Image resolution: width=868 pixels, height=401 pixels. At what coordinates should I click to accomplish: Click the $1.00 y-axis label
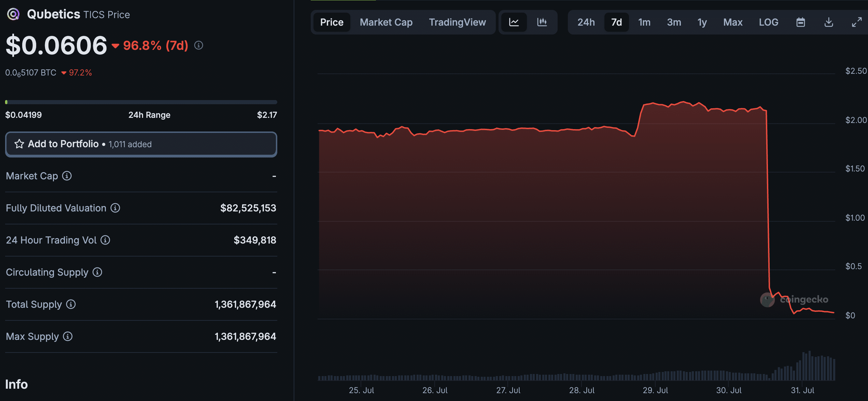(x=855, y=218)
